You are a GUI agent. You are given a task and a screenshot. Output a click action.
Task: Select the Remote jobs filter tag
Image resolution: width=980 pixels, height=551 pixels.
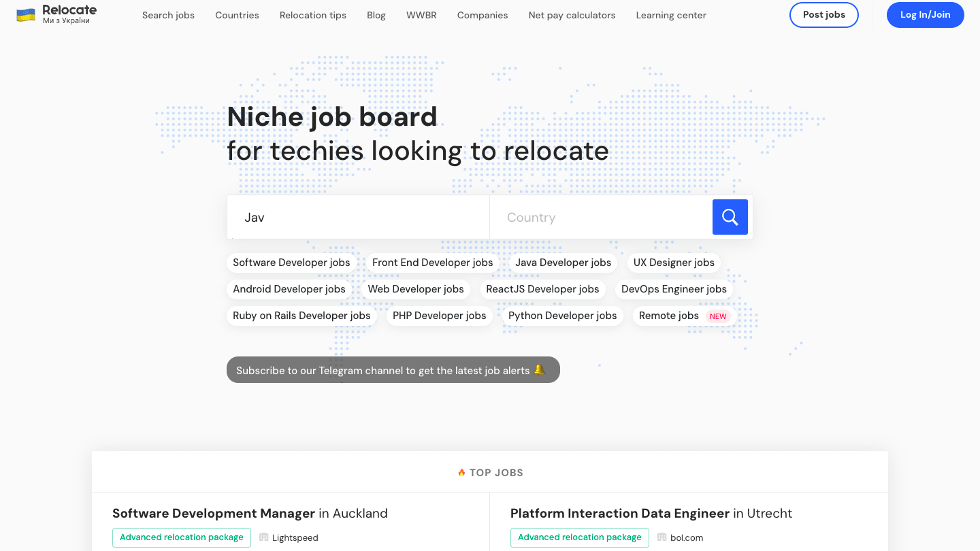[669, 316]
